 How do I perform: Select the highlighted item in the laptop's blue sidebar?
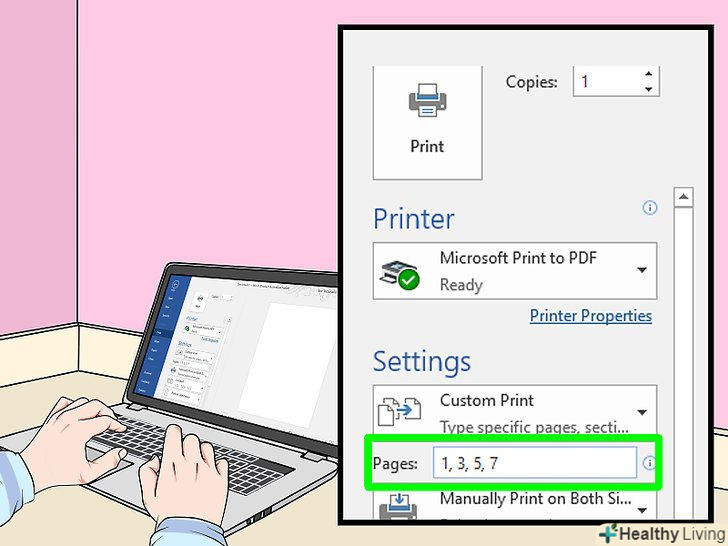tap(159, 332)
